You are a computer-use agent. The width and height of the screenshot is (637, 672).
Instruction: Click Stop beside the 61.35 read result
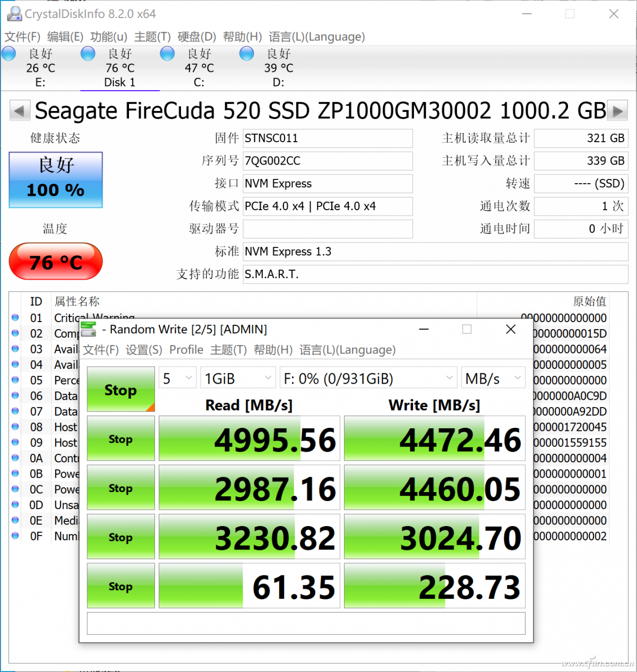click(x=121, y=586)
